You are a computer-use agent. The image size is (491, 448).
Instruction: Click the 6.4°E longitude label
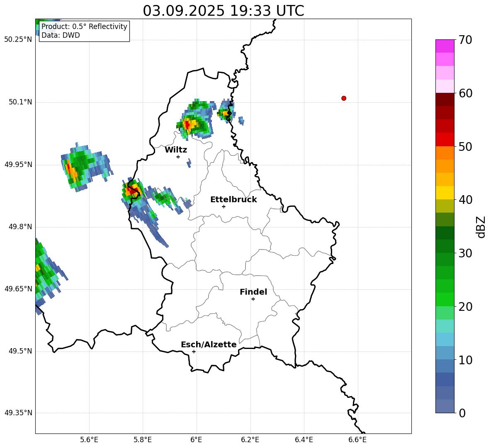coord(304,440)
